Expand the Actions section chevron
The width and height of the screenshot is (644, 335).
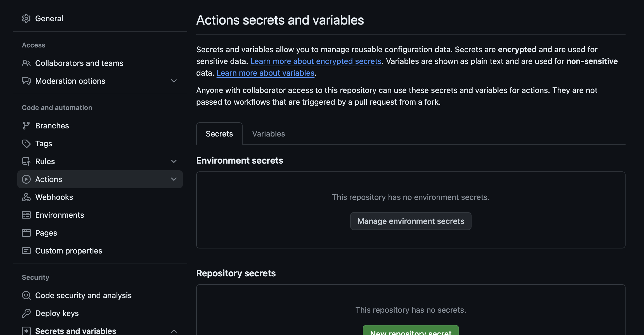click(174, 179)
